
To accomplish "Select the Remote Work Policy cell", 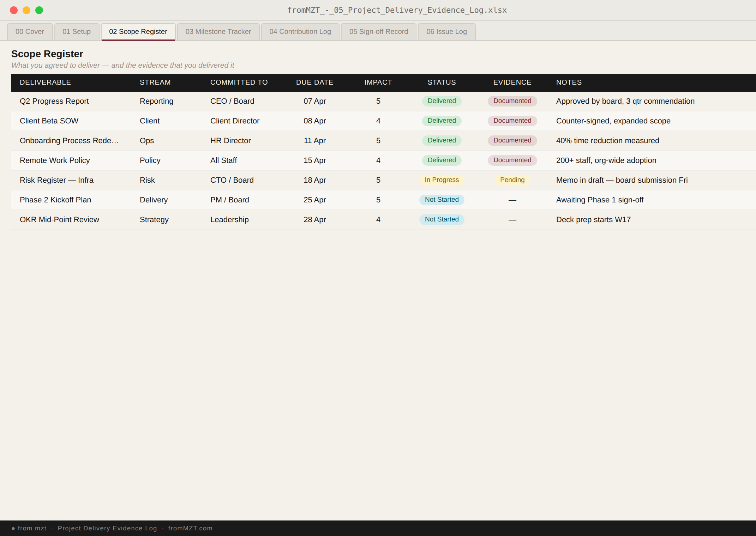I will pyautogui.click(x=55, y=160).
